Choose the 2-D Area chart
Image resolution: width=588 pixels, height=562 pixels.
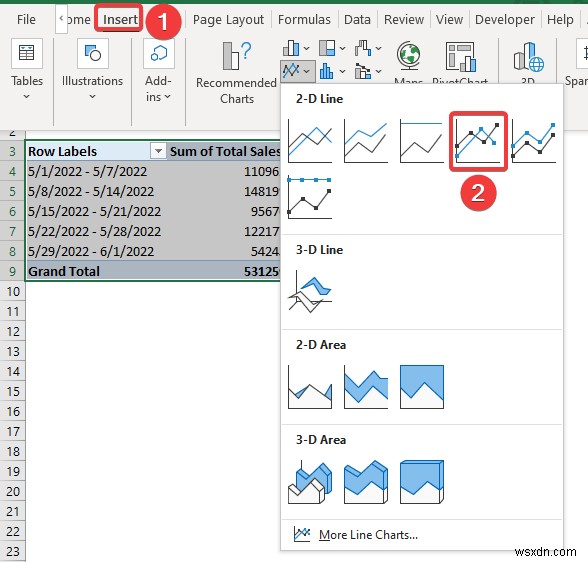pyautogui.click(x=310, y=387)
